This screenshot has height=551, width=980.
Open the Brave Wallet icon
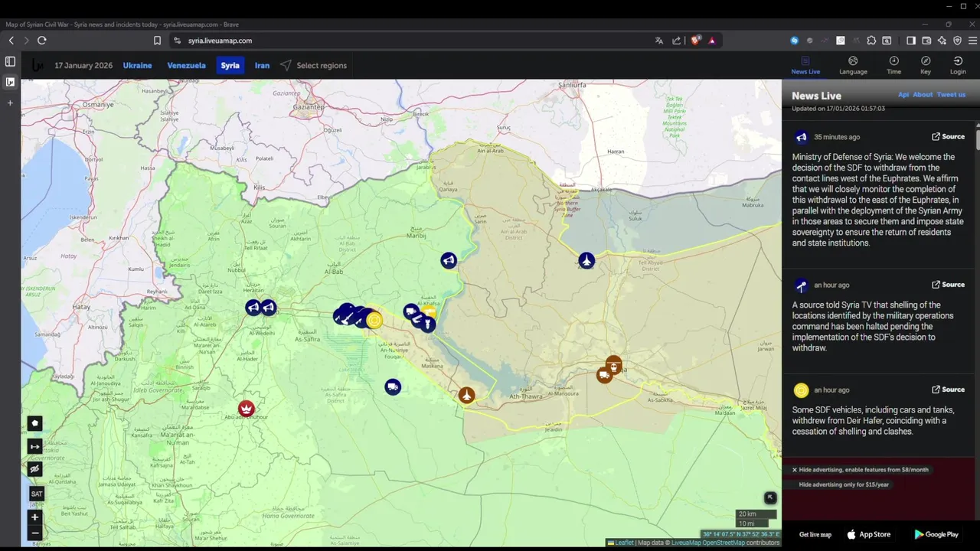point(926,41)
